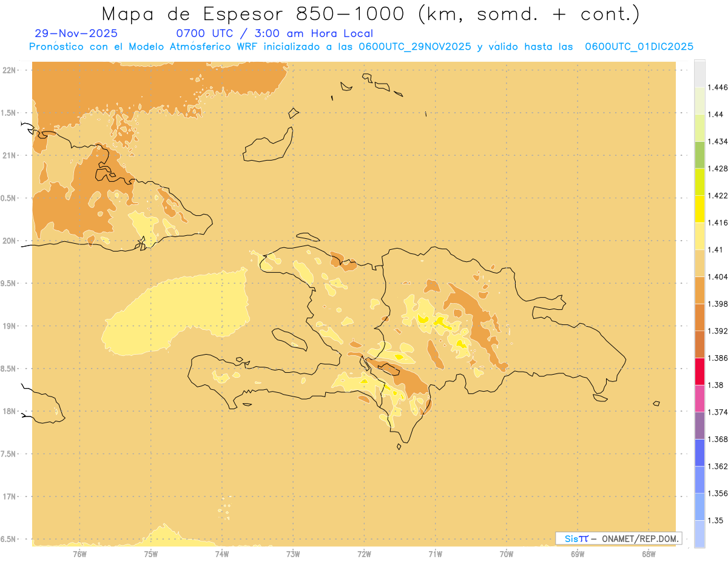Screen dimensions: 728x562
Task: Pick the purple swatch between 1.374 and 1.368
Action: click(699, 426)
